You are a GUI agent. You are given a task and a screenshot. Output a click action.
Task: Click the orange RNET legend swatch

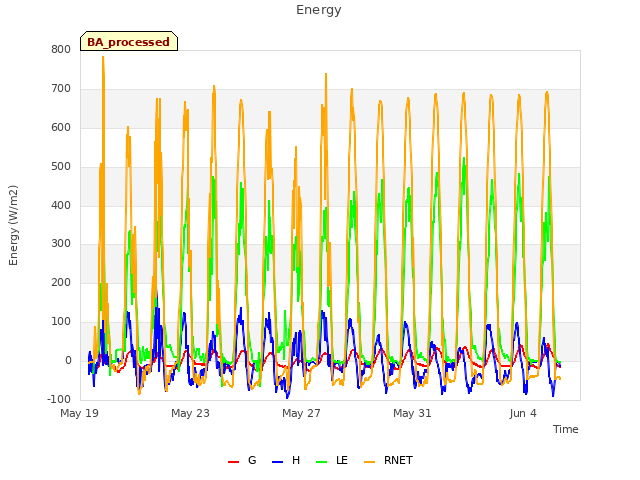pos(369,462)
